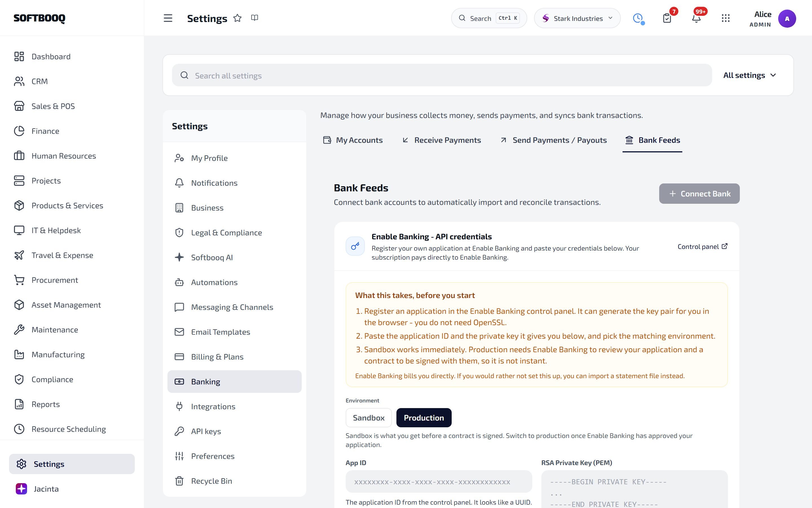The width and height of the screenshot is (812, 508).
Task: Open the All settings dropdown
Action: point(750,75)
